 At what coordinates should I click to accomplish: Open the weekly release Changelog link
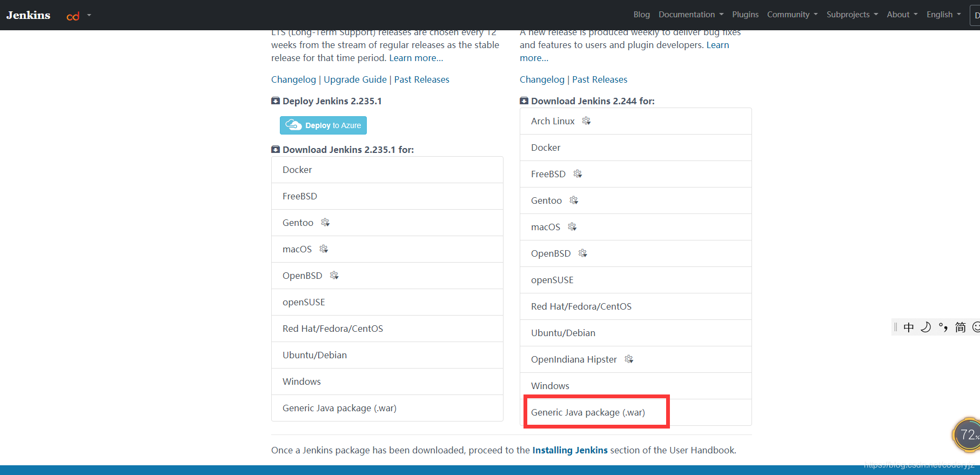click(x=542, y=79)
